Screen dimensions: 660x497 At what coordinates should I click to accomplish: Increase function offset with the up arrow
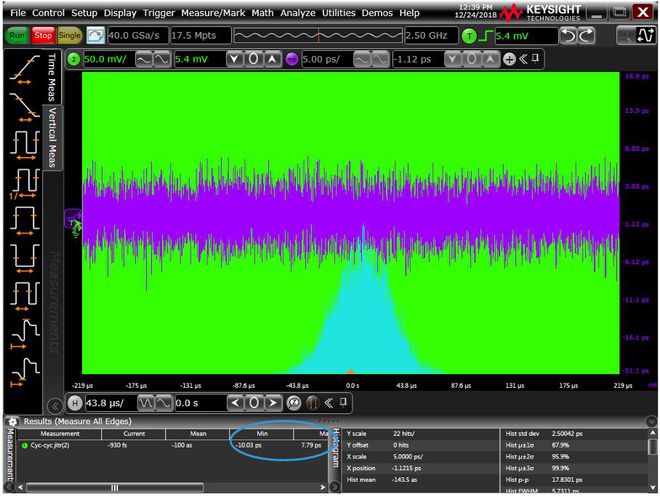pos(490,59)
